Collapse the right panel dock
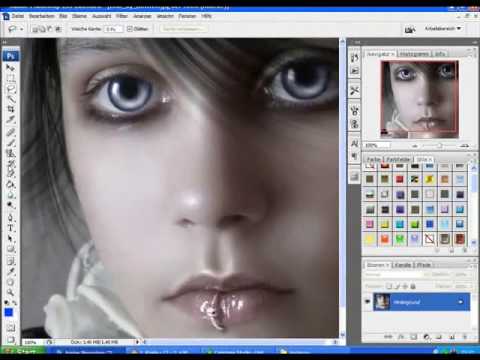Viewport: 480px width, 360px height. (x=474, y=42)
